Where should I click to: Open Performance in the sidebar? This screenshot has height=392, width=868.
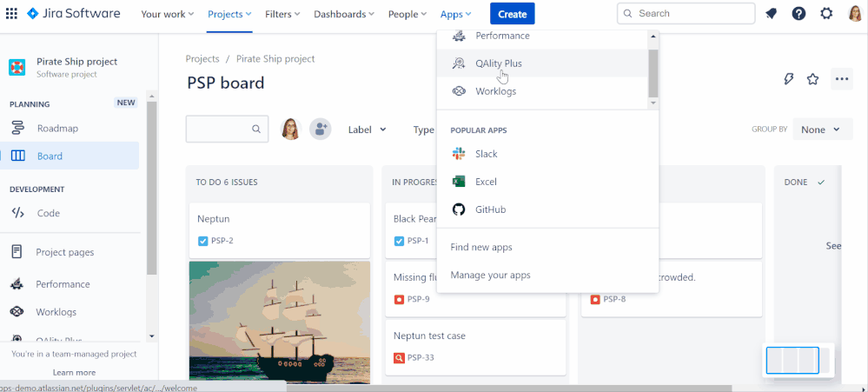70,284
